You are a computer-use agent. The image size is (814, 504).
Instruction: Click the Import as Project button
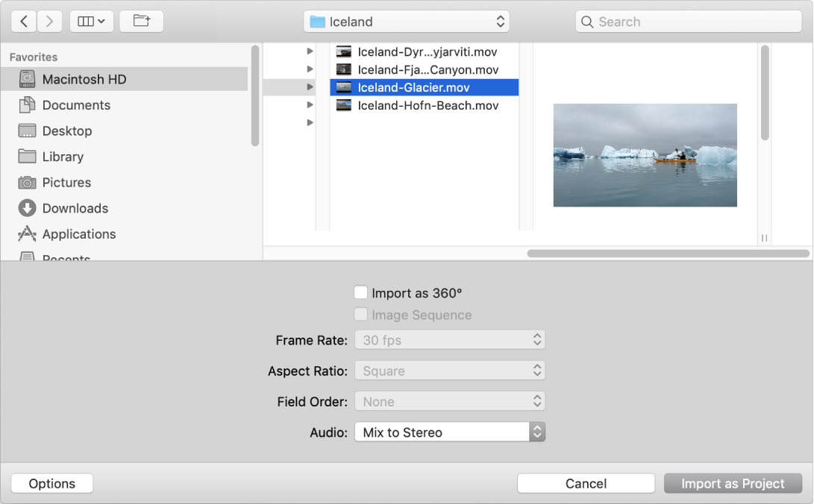tap(733, 484)
